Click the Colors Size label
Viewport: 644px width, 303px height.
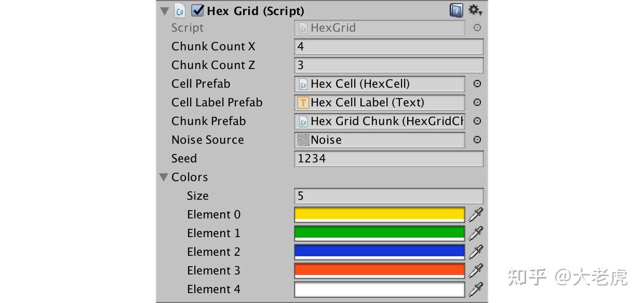click(198, 196)
